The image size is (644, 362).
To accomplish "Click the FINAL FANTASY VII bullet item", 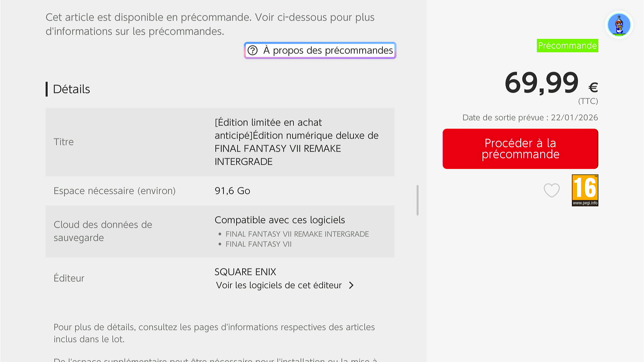I will coord(258,244).
